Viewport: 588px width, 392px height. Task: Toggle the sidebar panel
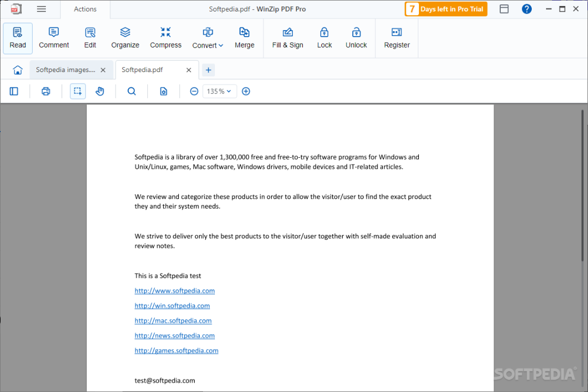click(x=14, y=91)
